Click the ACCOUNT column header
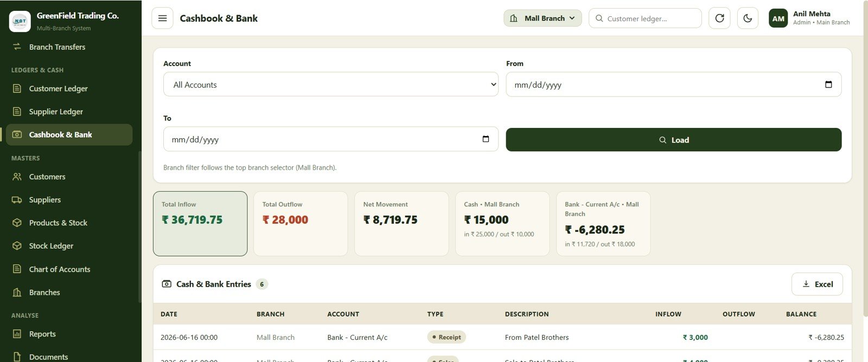The width and height of the screenshot is (868, 362). [x=343, y=314]
